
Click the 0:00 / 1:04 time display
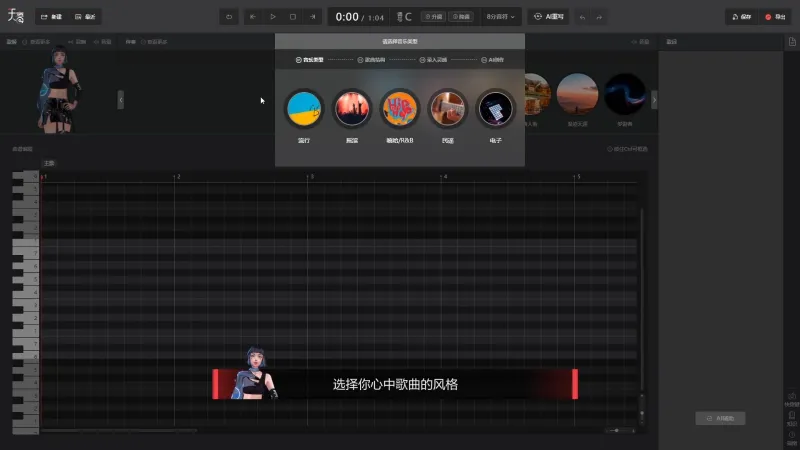pos(359,17)
